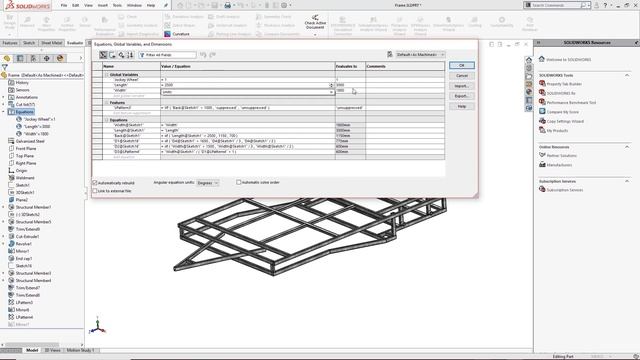
Task: Select the Dimension View icon
Action: [x=121, y=55]
